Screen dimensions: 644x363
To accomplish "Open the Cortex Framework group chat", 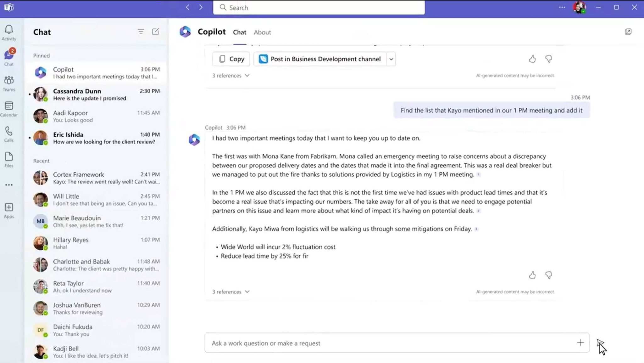I will (96, 178).
